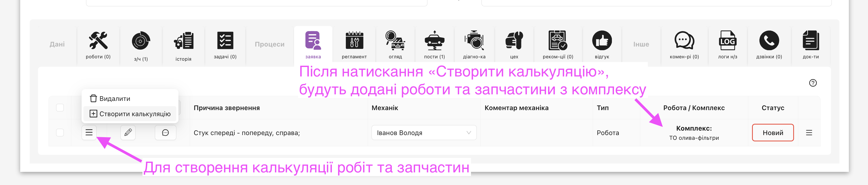Click the Новий status button
Viewport: 868px width, 185px height.
773,133
